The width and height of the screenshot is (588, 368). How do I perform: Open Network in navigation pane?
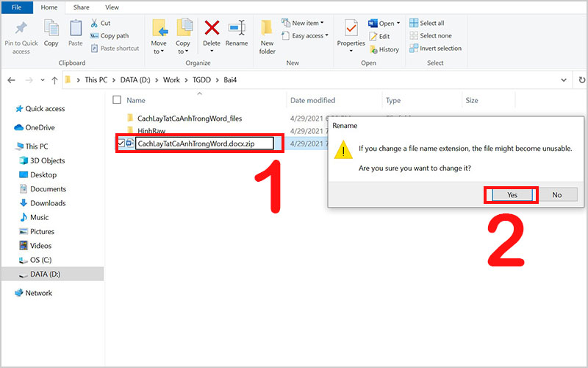[x=33, y=293]
